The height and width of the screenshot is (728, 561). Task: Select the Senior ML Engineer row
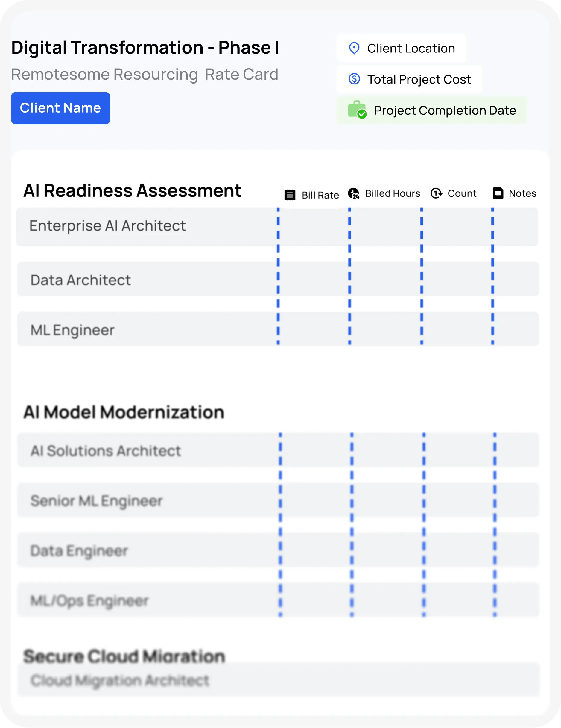point(278,500)
